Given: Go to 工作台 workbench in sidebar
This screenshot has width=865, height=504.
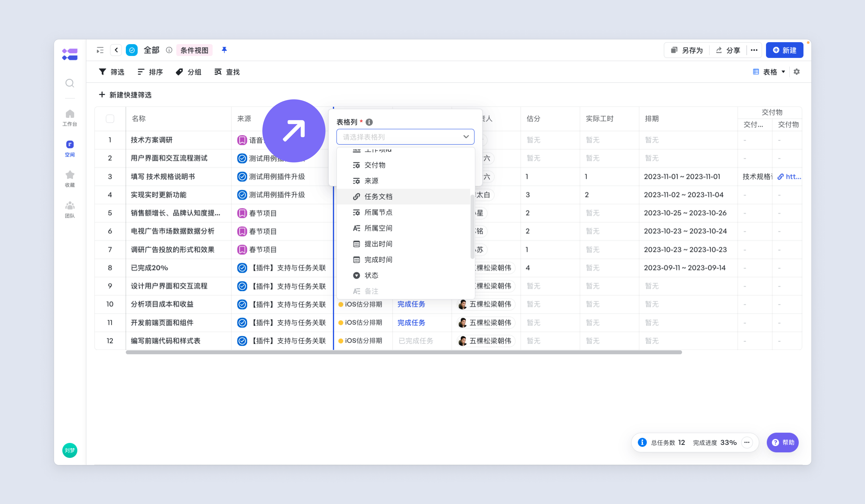Looking at the screenshot, I should pyautogui.click(x=70, y=118).
